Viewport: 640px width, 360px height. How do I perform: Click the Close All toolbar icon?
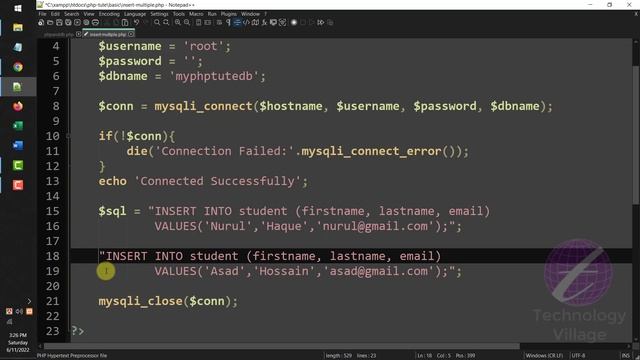click(x=86, y=22)
